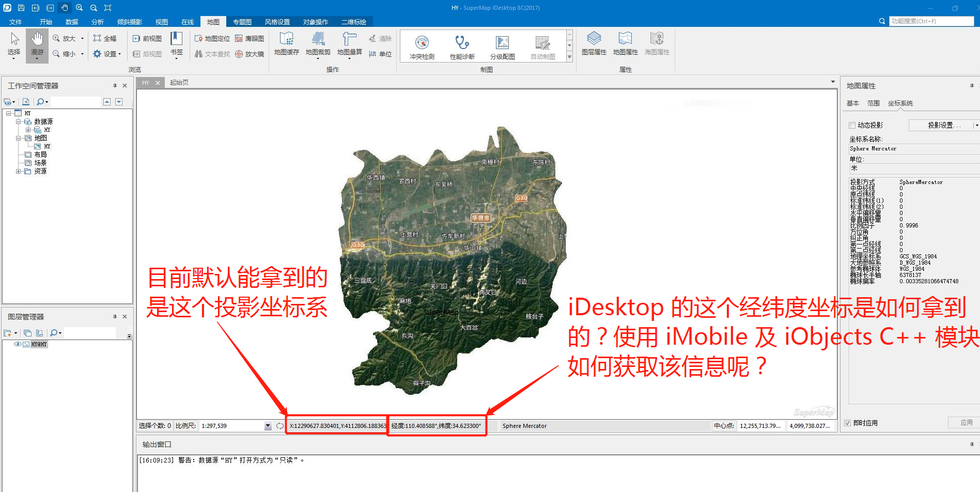980x492 pixels.
Task: Close the 图层管理器 panel
Action: point(125,317)
